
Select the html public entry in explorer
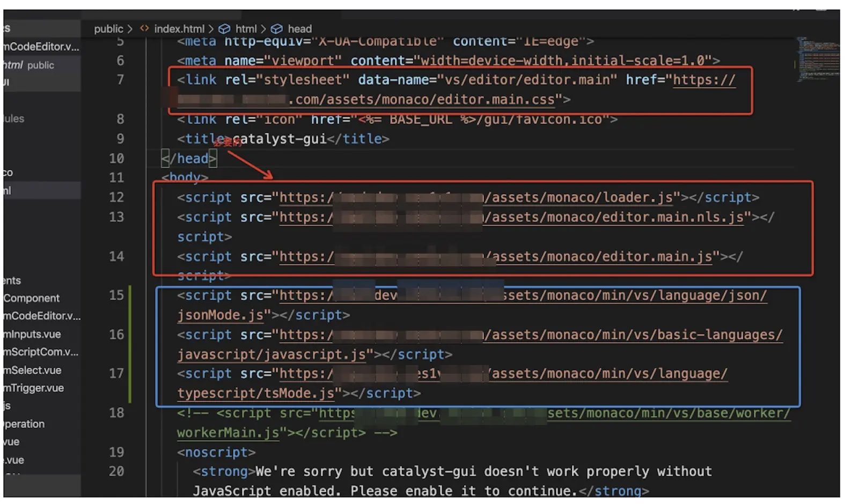pos(29,65)
